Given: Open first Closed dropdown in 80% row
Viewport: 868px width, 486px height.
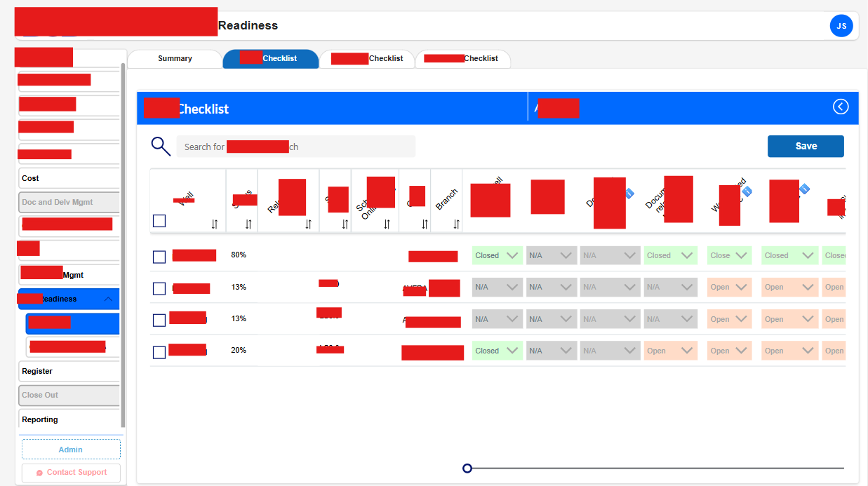Looking at the screenshot, I should (497, 256).
